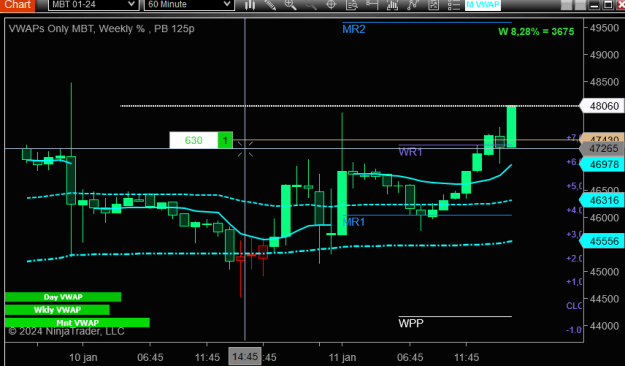The height and width of the screenshot is (366, 625).
Task: Toggle the Wkly VWAP button
Action: (x=57, y=310)
